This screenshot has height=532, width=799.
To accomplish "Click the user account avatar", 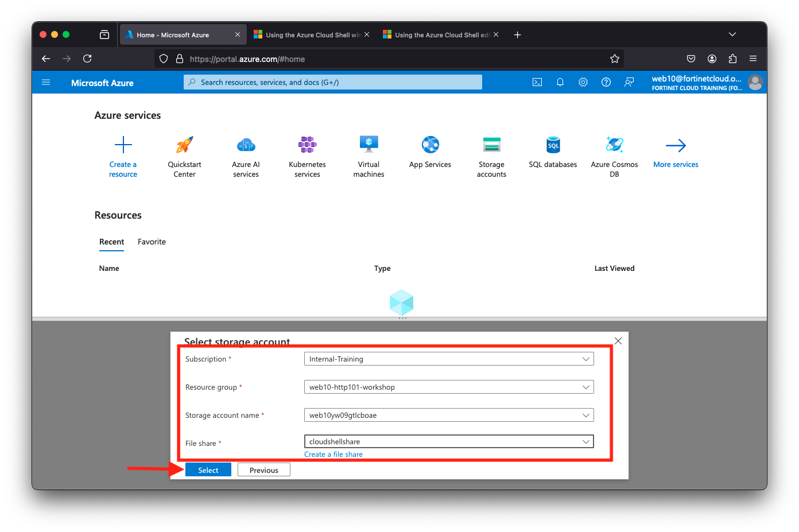I will [755, 83].
